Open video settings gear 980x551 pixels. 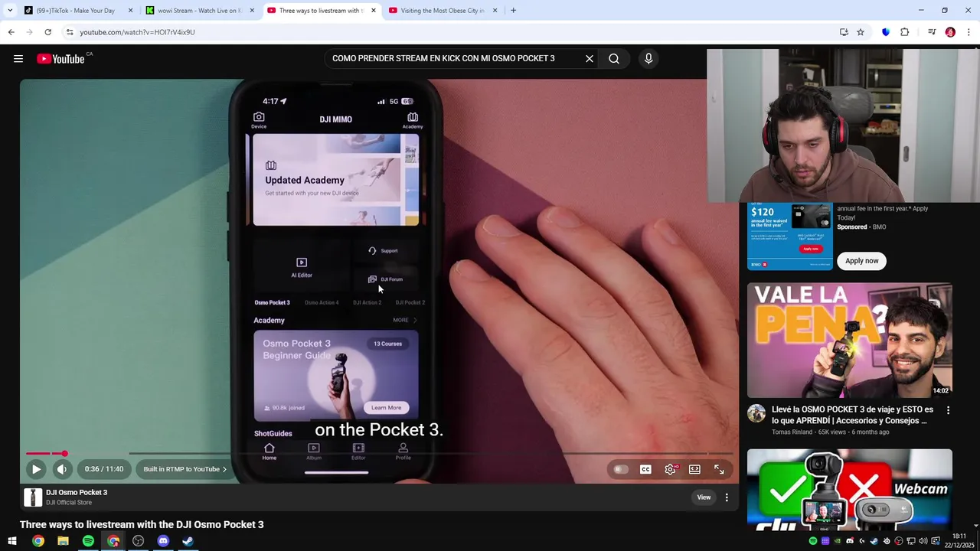(671, 469)
